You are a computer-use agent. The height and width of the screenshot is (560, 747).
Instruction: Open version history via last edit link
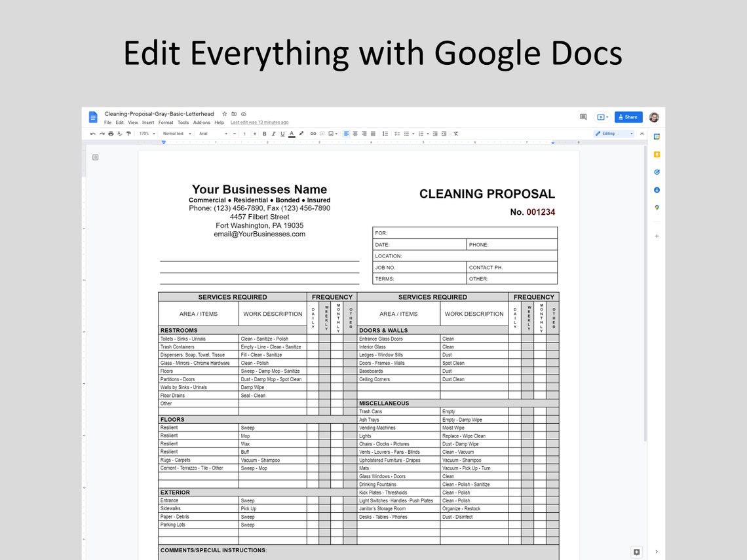click(260, 122)
